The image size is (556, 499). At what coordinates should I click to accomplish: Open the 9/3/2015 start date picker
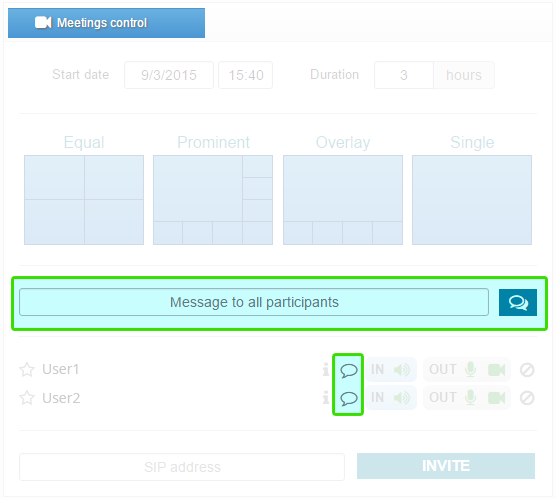coord(169,75)
